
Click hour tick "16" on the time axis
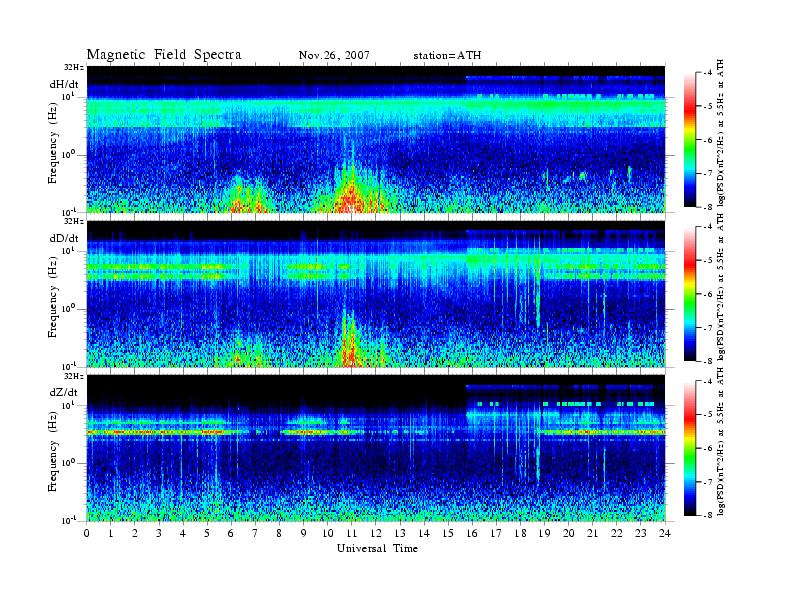coord(472,534)
